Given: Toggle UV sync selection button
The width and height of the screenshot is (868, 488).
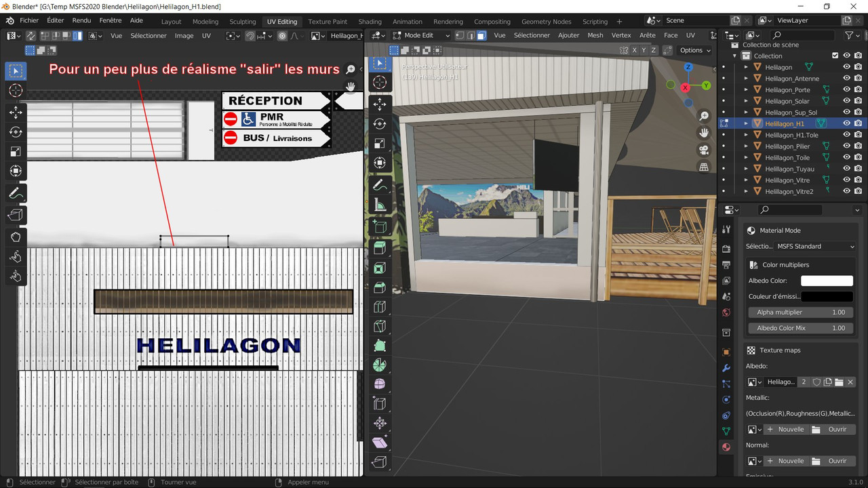Looking at the screenshot, I should [x=32, y=35].
